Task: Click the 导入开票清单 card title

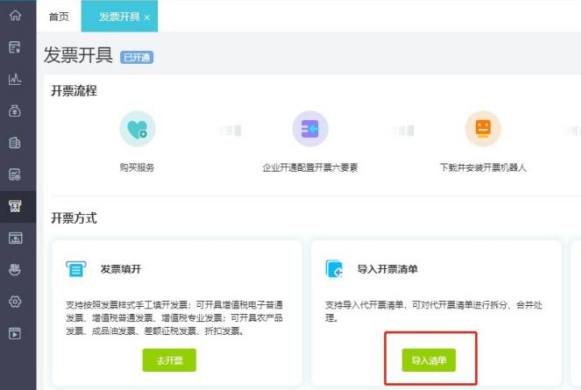Action: click(x=387, y=269)
